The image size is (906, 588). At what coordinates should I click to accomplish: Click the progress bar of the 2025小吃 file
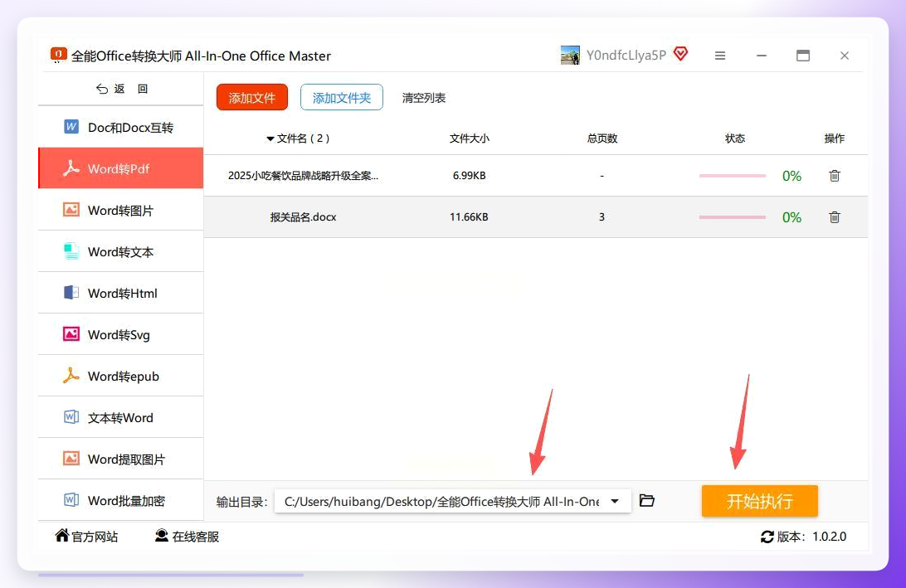[732, 176]
